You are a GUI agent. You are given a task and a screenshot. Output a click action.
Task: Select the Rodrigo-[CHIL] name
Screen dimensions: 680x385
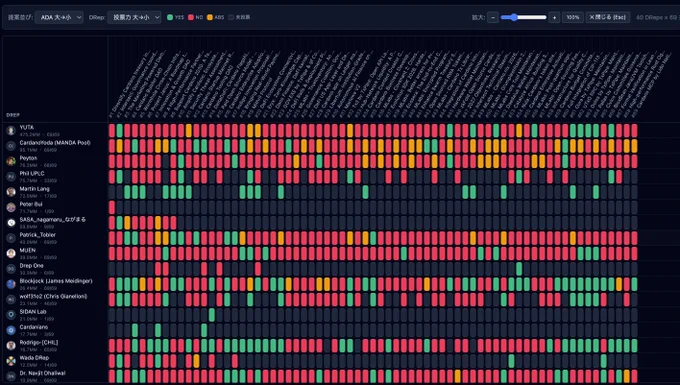click(x=39, y=343)
